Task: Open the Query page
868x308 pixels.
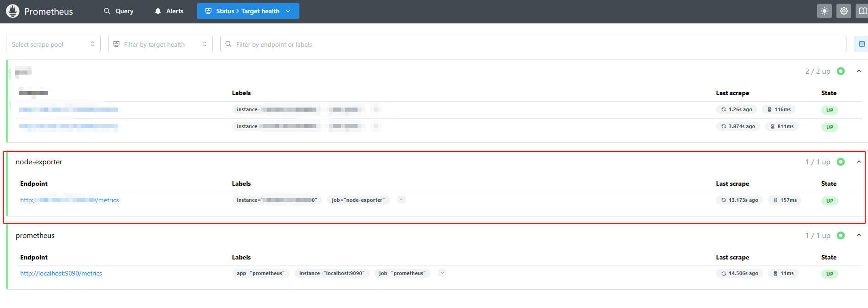Action: (119, 11)
